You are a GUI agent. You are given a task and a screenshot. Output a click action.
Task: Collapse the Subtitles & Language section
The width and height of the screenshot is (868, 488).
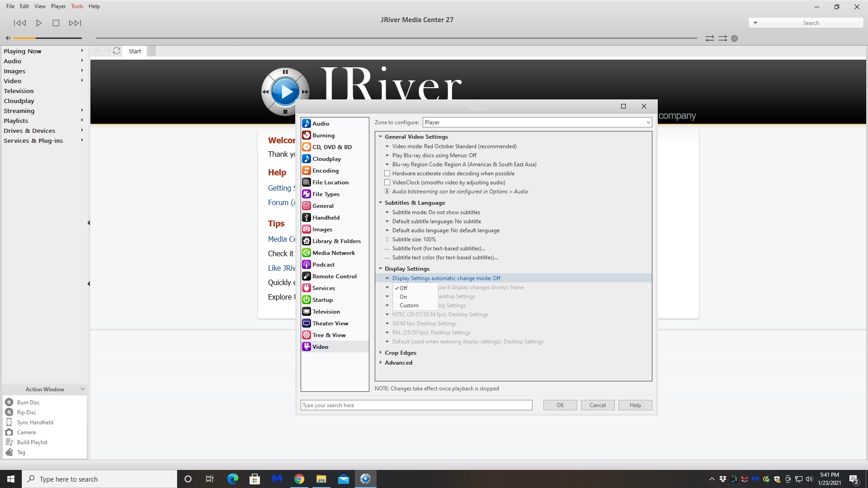[x=381, y=202]
